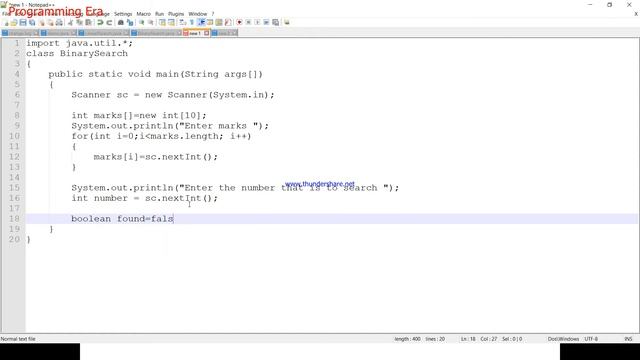Screen dimensions: 640x360
Task: Zoom in using toolbar icon
Action: pos(141,22)
